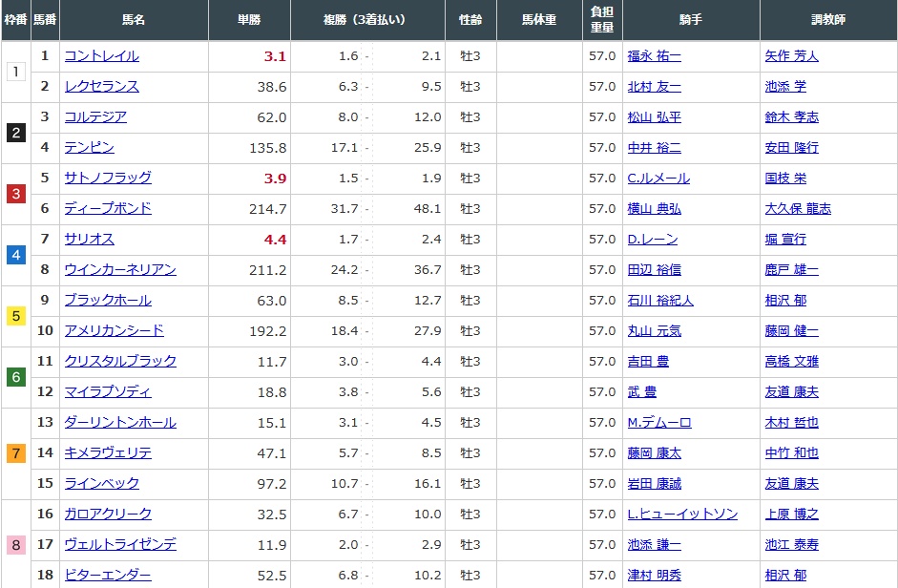Click the white bracket 1 icon
The width and height of the screenshot is (898, 588).
point(15,72)
